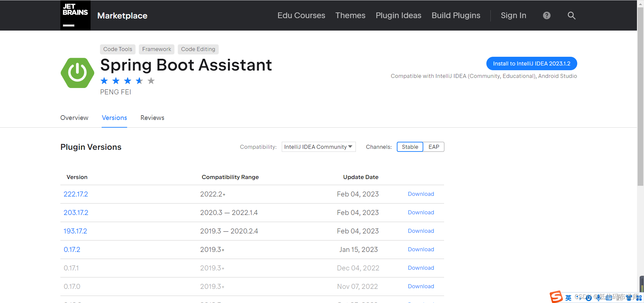Click update date "Dec 04, 2022"
Image resolution: width=644 pixels, height=303 pixels.
pyautogui.click(x=358, y=268)
